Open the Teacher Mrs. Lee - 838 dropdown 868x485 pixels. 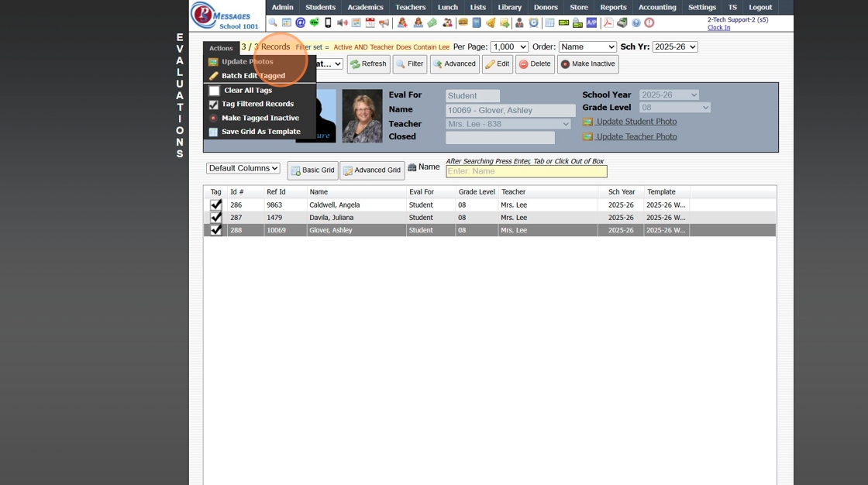(x=508, y=124)
